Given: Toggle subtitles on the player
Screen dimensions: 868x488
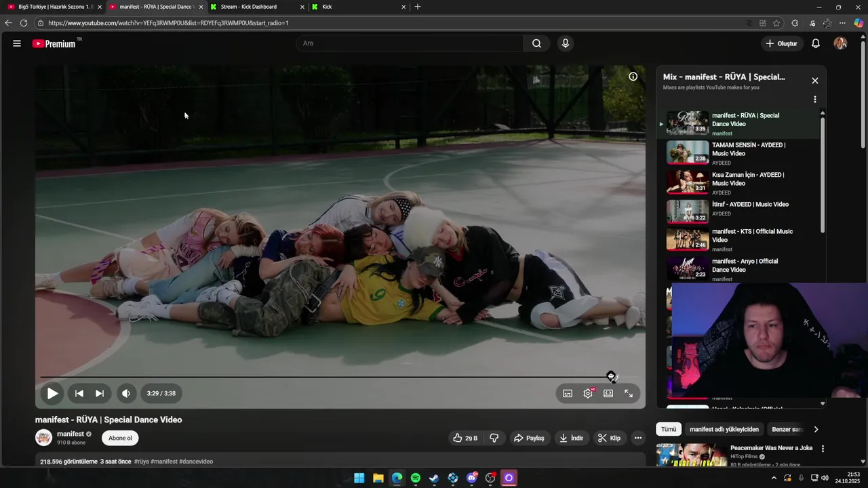Looking at the screenshot, I should (x=568, y=393).
